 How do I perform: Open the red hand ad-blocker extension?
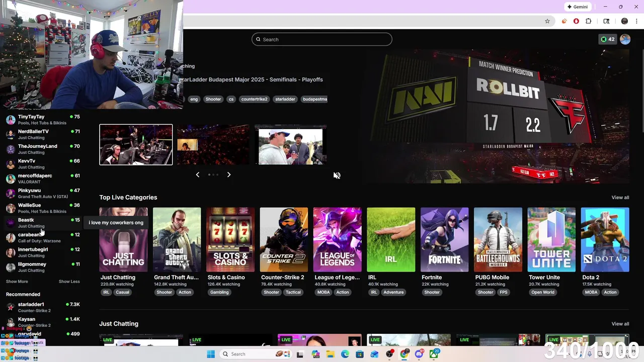(576, 21)
